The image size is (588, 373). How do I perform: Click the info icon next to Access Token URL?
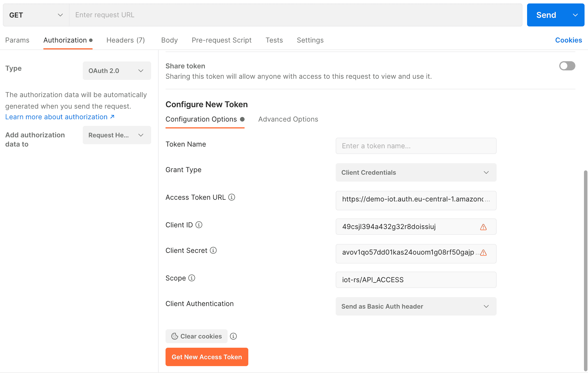[232, 197]
